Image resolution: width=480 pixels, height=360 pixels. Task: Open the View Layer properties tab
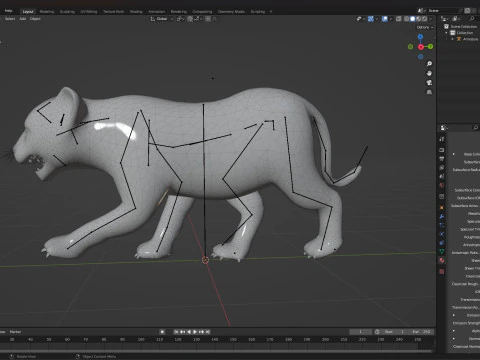click(x=442, y=167)
